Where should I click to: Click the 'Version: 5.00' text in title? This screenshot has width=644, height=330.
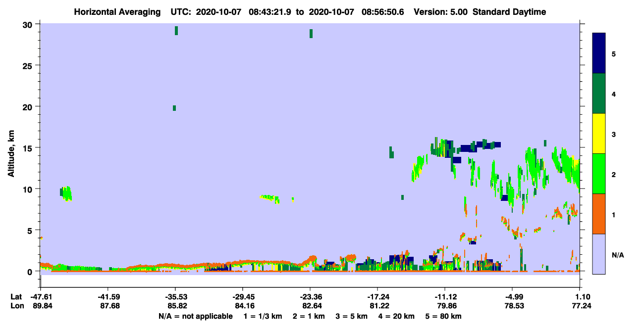[x=441, y=12]
